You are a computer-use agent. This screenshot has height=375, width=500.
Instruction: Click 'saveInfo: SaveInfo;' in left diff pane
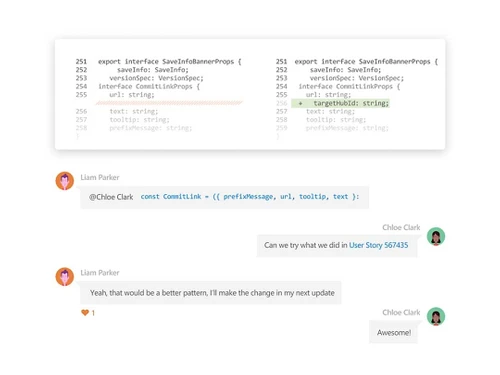click(153, 70)
